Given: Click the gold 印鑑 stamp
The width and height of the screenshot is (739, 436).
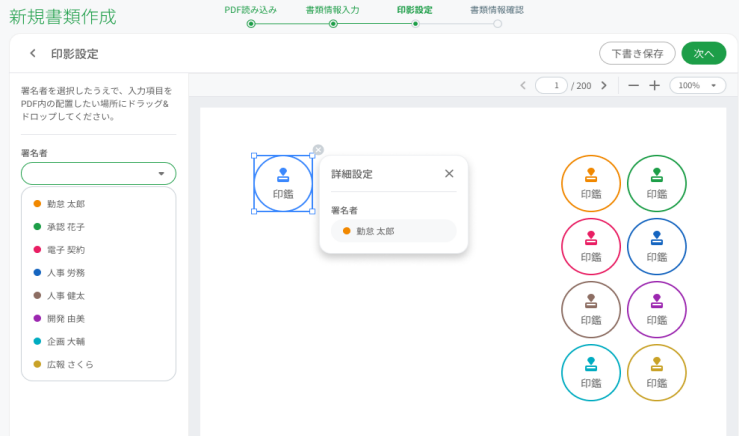Looking at the screenshot, I should [x=657, y=373].
